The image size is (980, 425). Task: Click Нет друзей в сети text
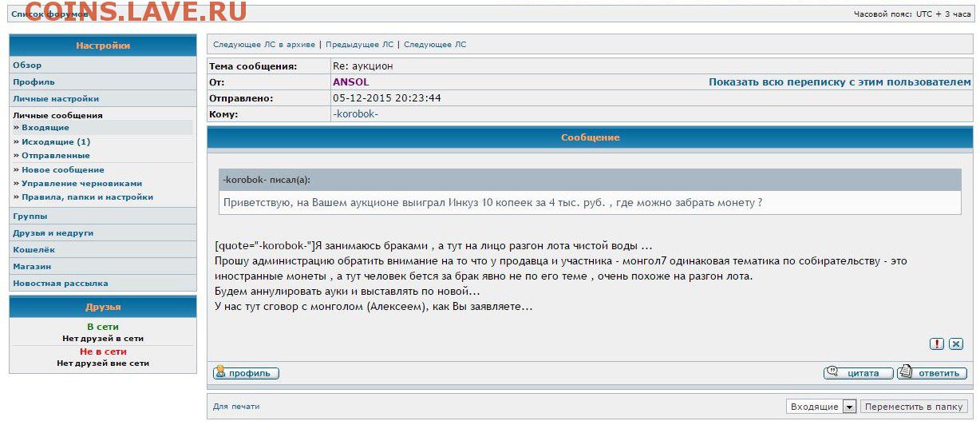(103, 339)
